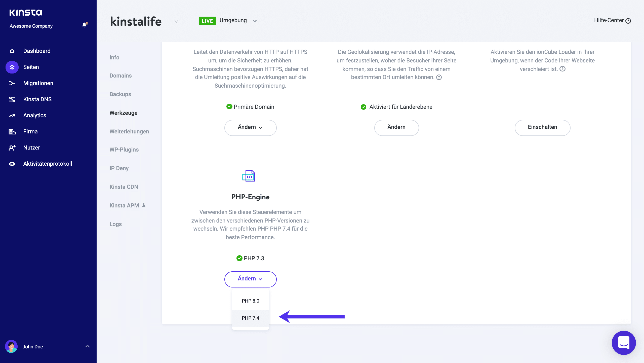Viewport: 644px width, 363px height.
Task: Expand the kinstalife site selector chevron
Action: [x=176, y=21]
